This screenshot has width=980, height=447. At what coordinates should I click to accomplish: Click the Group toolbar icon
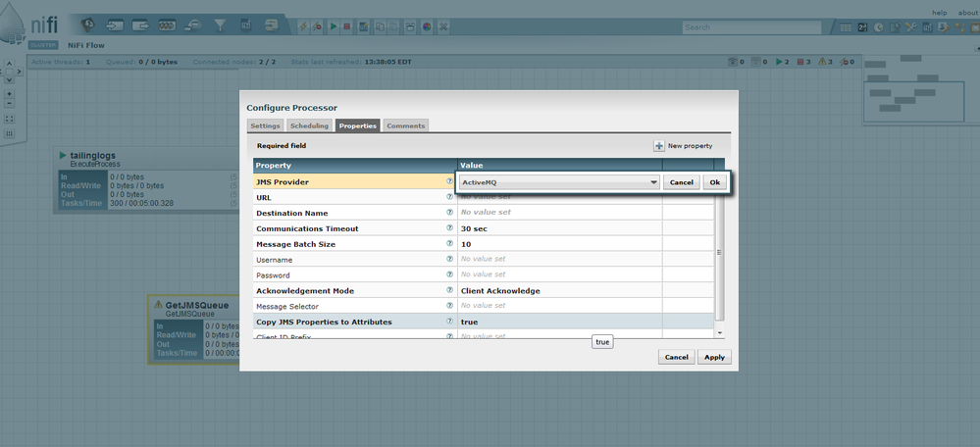(x=410, y=26)
